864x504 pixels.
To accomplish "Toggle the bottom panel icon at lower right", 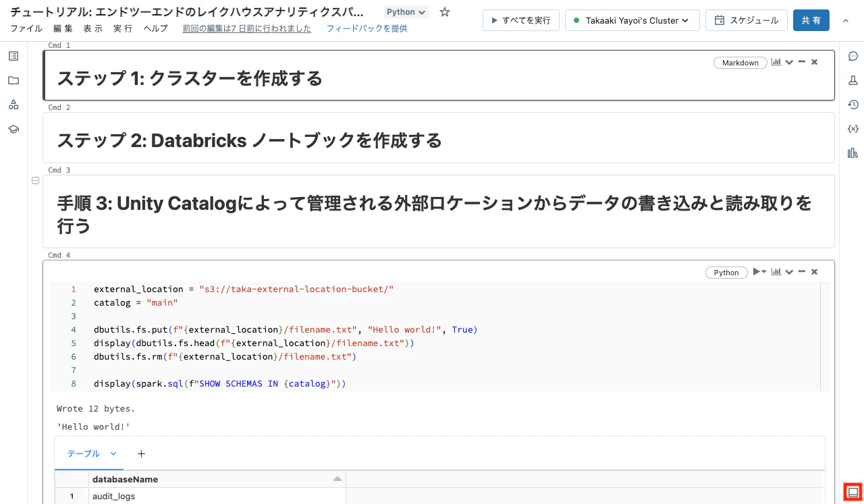I will [x=853, y=492].
